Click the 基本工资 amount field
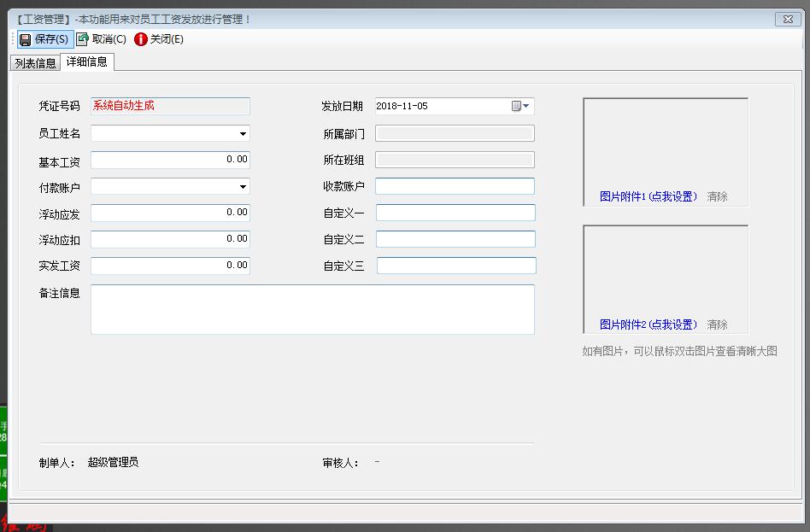 170,160
